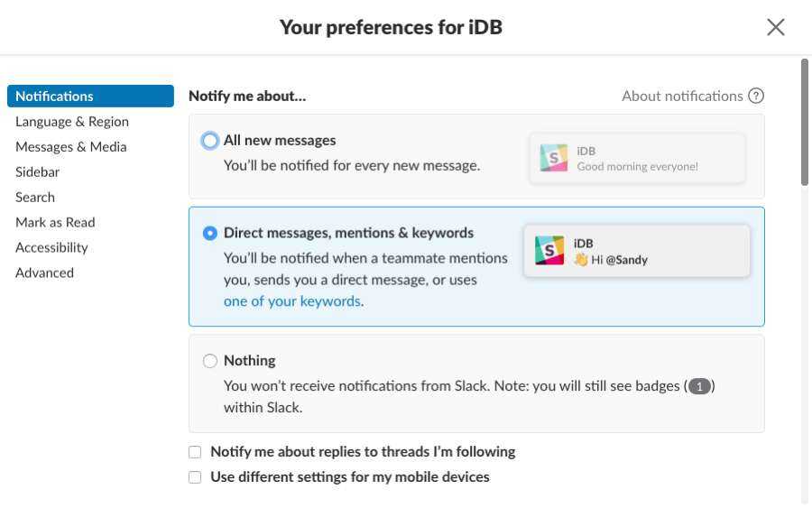Select All new messages radio option
The width and height of the screenshot is (812, 508).
click(210, 141)
